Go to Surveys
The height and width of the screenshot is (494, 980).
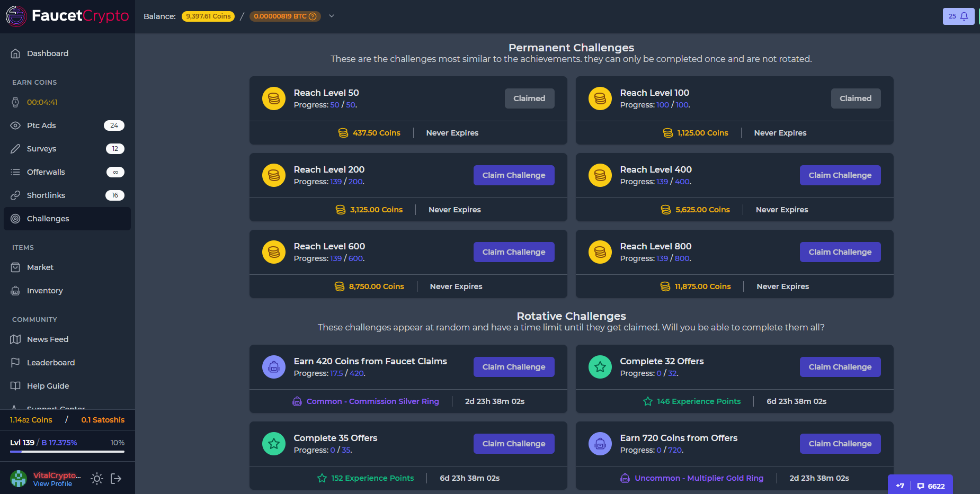pyautogui.click(x=67, y=149)
